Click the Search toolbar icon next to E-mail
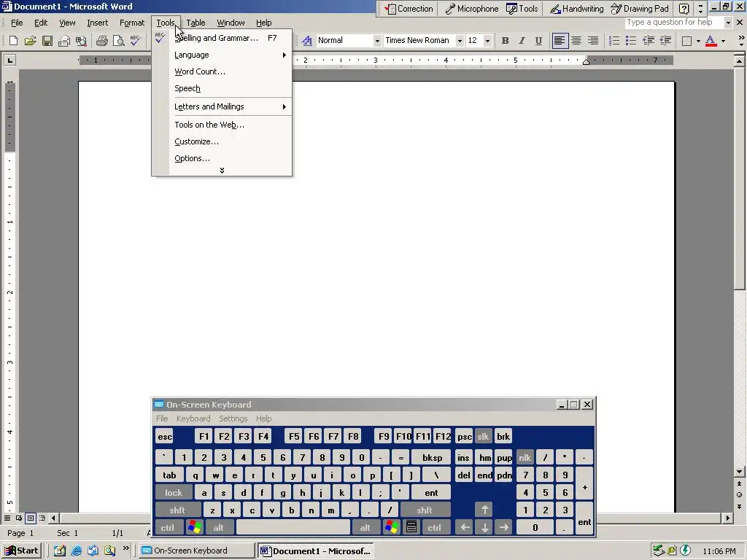The width and height of the screenshot is (747, 560). click(81, 41)
